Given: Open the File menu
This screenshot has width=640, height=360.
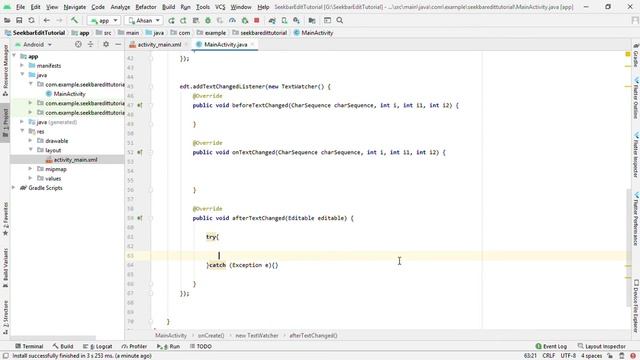Looking at the screenshot, I should [20, 7].
